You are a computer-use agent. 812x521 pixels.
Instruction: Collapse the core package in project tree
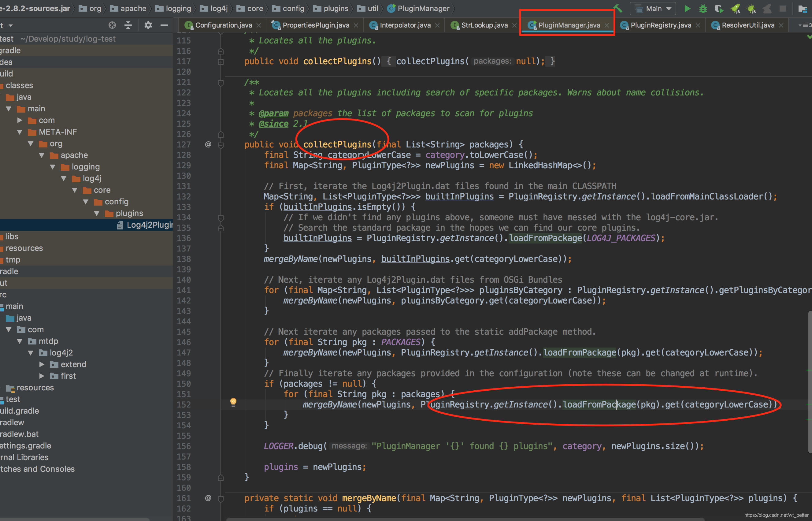coord(74,190)
